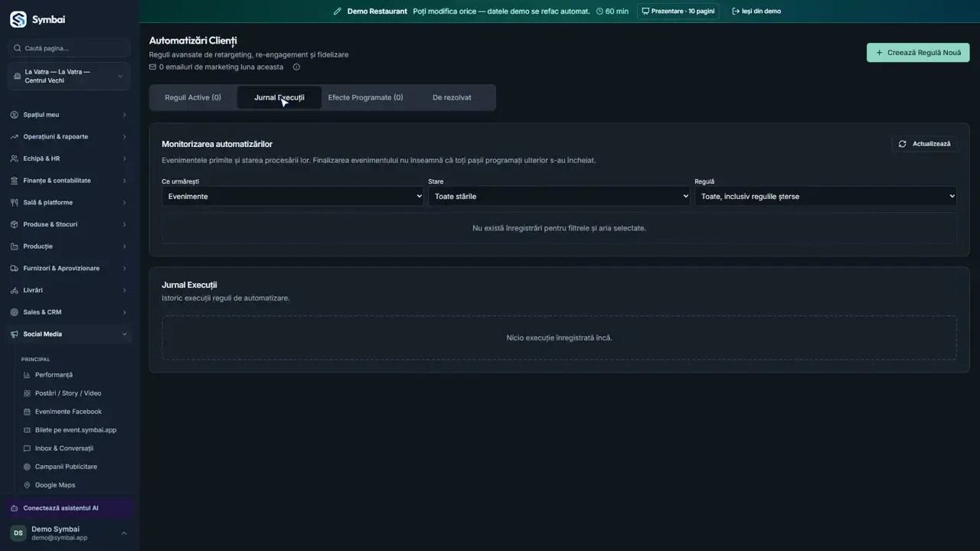Open the Efecte Programate tab
Viewport: 980px width, 551px height.
pos(365,98)
